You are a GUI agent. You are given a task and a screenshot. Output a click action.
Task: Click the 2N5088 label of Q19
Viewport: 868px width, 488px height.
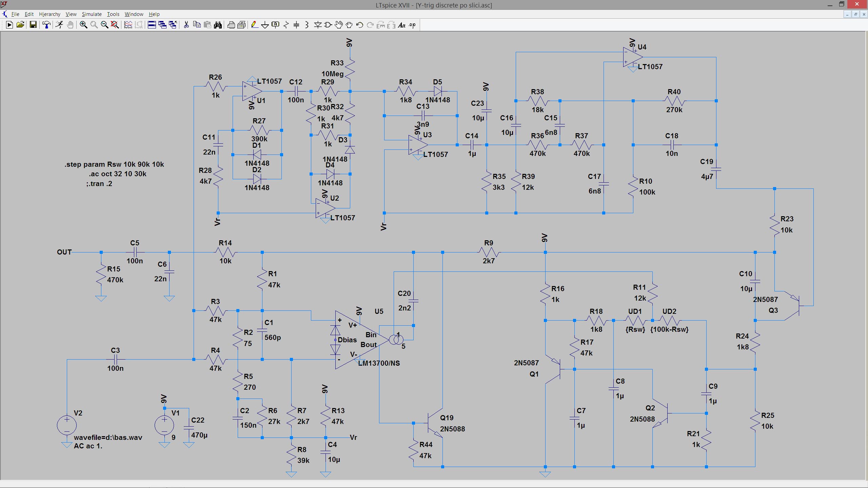pos(453,429)
